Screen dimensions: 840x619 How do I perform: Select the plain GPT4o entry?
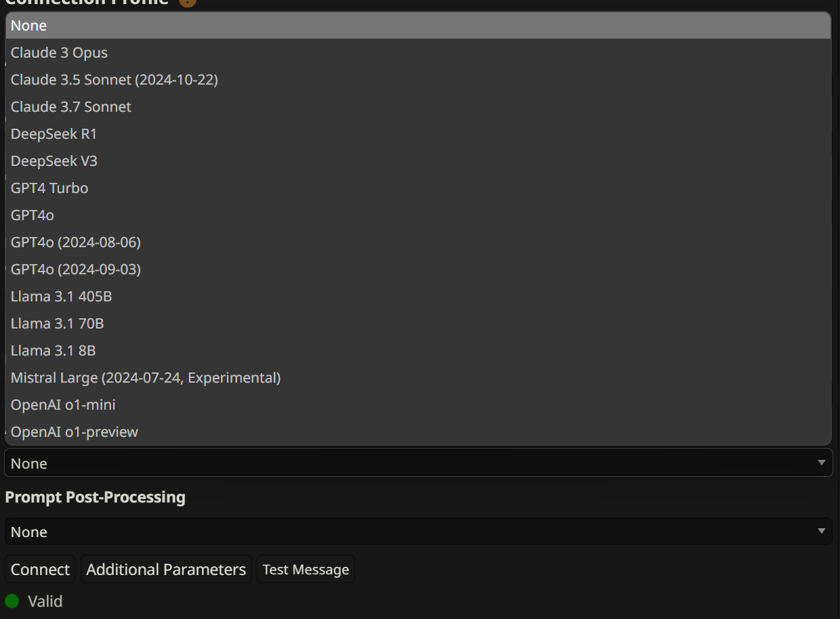(x=418, y=215)
